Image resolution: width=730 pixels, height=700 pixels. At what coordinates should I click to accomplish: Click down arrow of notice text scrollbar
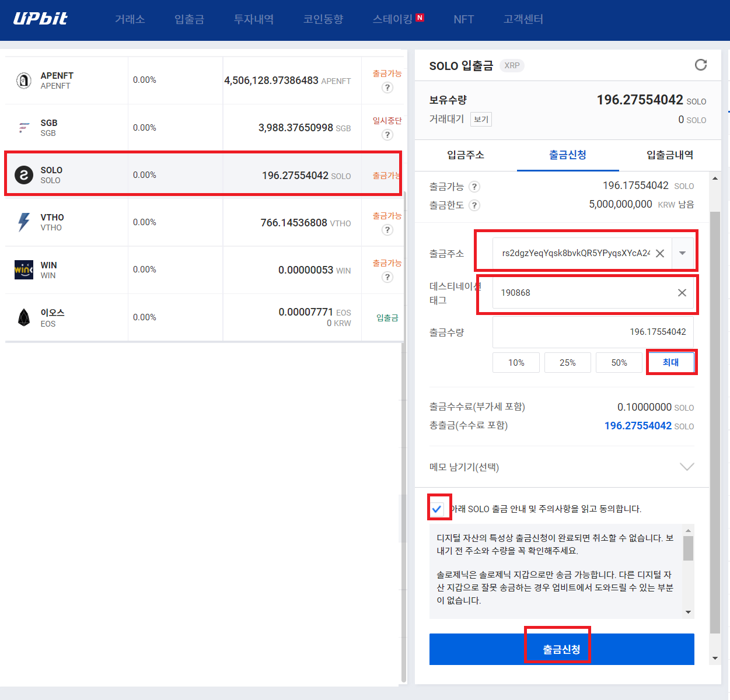click(689, 612)
